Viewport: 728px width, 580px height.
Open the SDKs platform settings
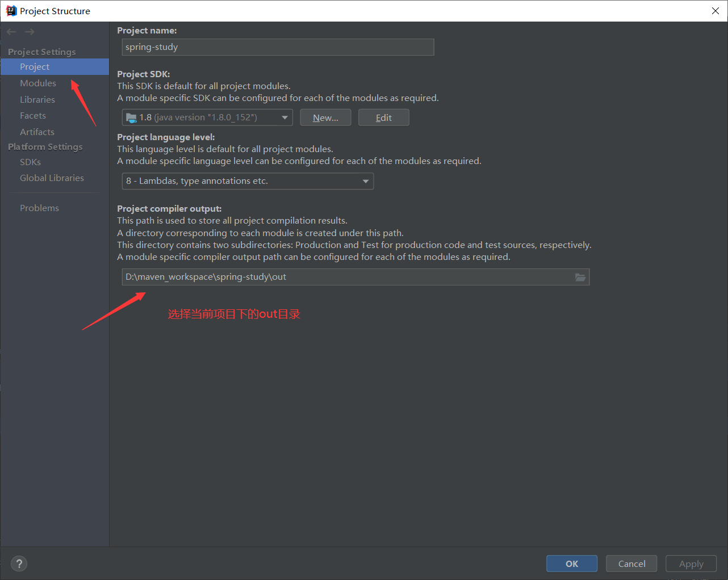30,162
